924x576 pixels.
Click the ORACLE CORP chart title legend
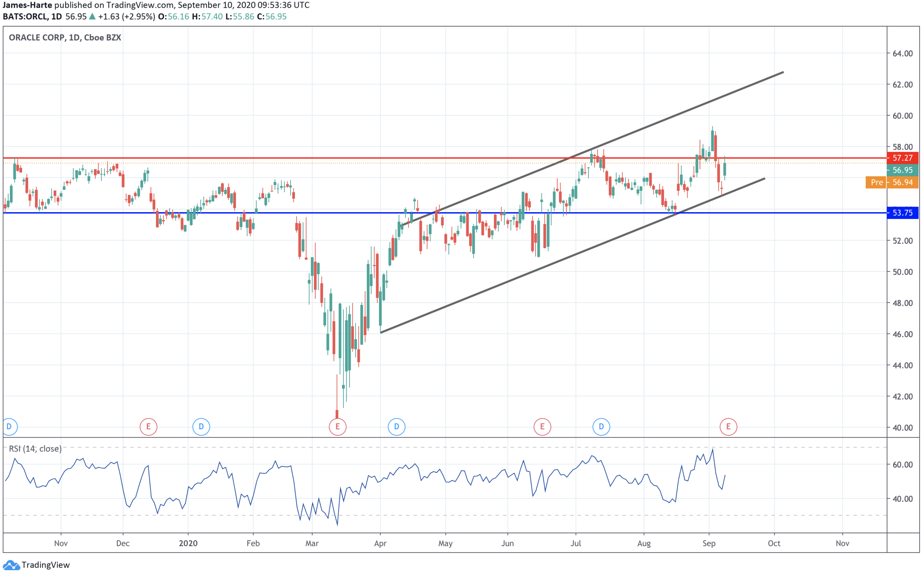65,37
